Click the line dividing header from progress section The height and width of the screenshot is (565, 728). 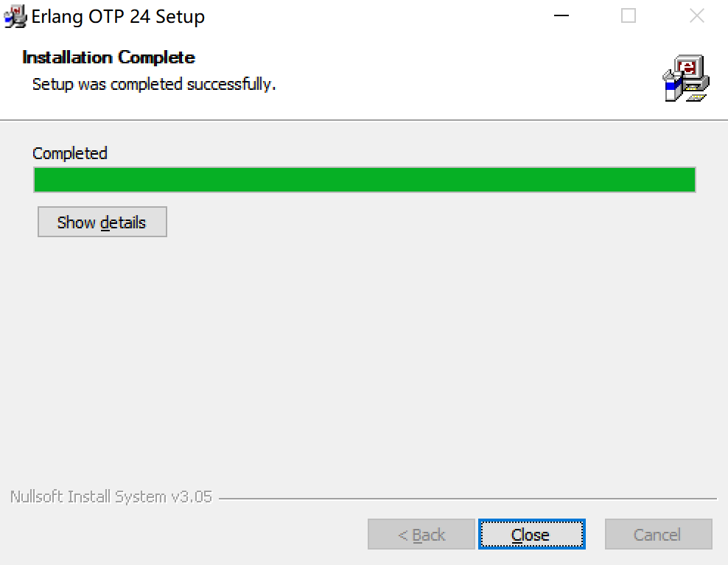pyautogui.click(x=364, y=120)
